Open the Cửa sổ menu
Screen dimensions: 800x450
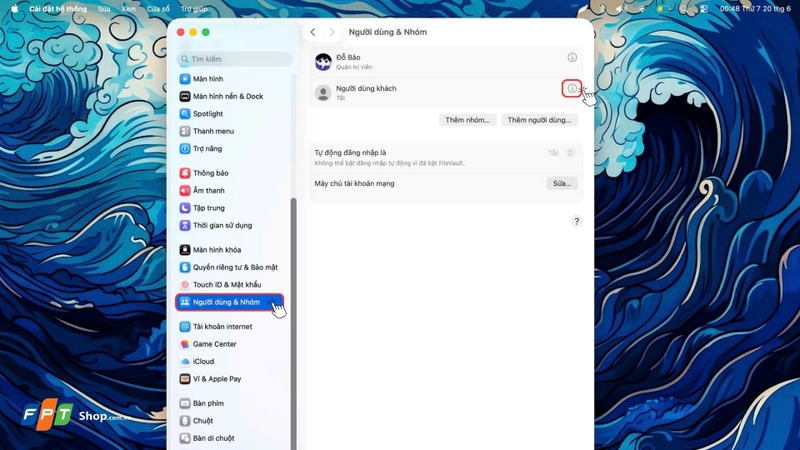pos(158,9)
